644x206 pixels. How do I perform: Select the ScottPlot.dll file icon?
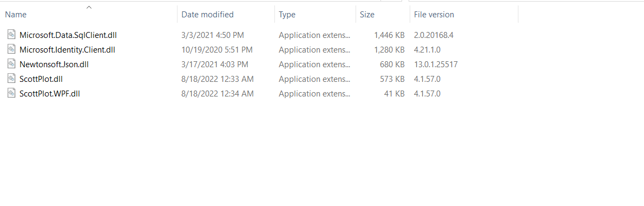12,79
